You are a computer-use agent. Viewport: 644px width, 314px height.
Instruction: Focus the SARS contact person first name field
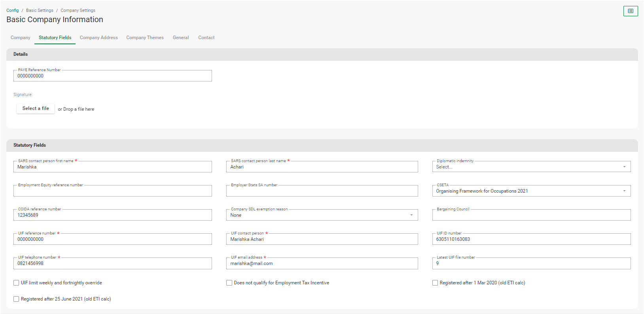[x=112, y=167]
